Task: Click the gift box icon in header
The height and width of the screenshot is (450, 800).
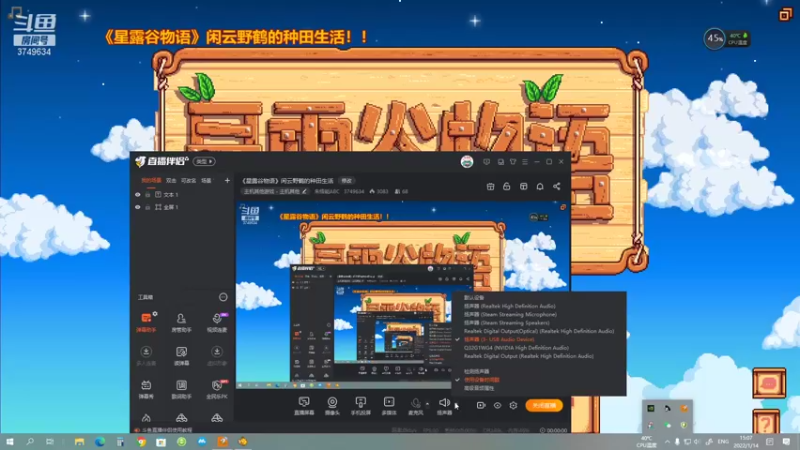Action: coord(490,186)
